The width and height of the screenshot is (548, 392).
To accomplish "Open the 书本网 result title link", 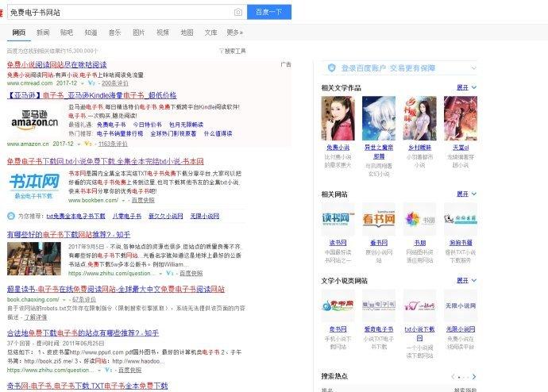I will (105, 161).
